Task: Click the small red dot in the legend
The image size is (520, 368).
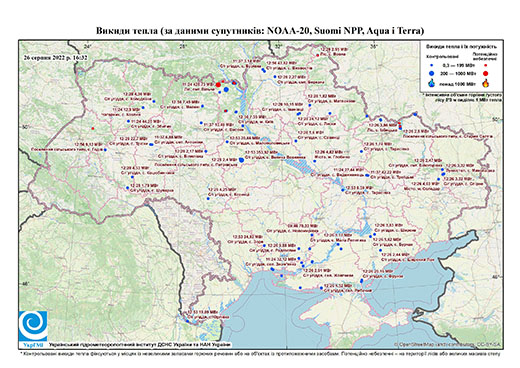Action: 486,65
